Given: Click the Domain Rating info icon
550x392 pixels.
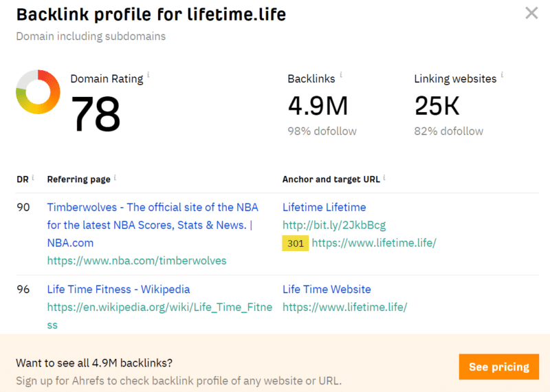Looking at the screenshot, I should pos(148,74).
